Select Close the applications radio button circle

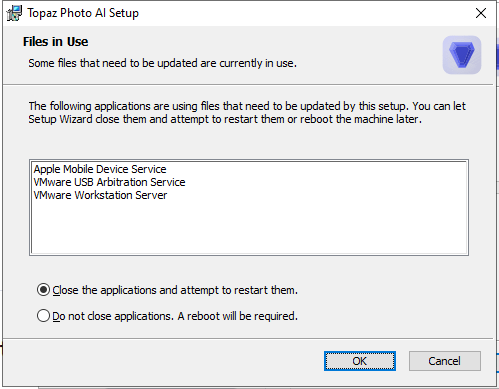pos(43,290)
